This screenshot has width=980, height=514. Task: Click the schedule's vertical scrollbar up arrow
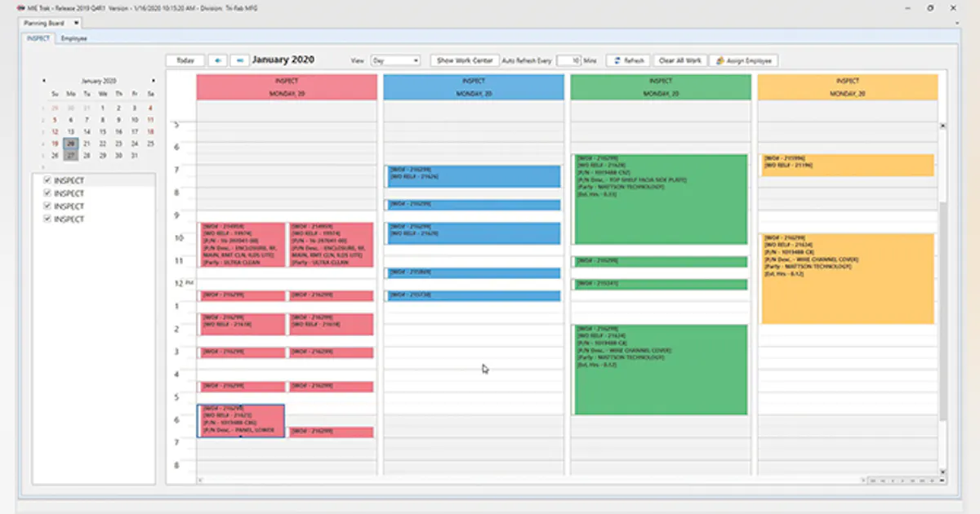942,126
